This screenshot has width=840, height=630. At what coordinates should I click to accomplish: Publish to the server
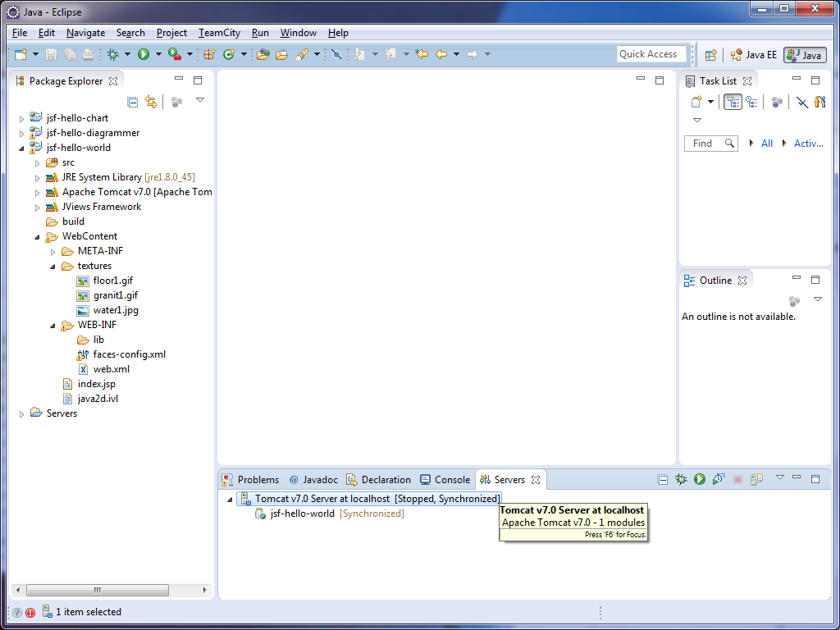click(x=756, y=479)
